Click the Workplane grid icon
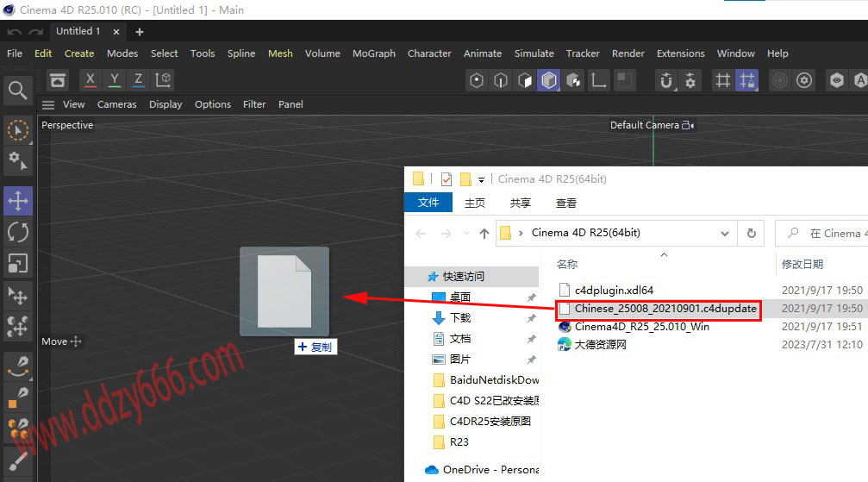The image size is (868, 482). pos(723,81)
